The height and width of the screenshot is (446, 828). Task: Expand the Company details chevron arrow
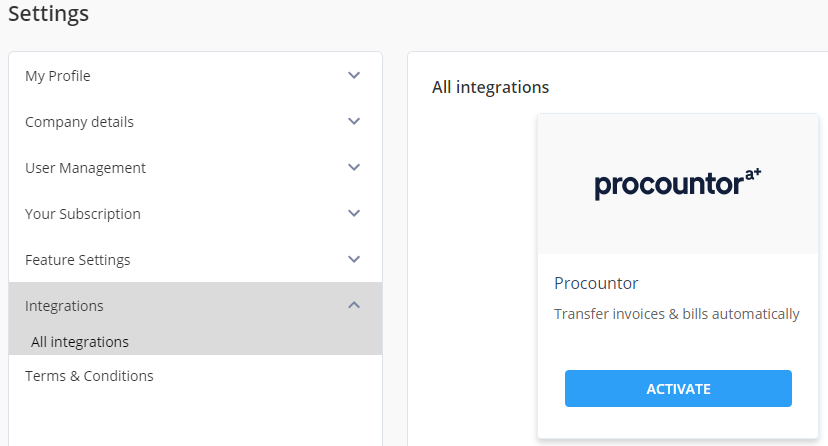353,122
